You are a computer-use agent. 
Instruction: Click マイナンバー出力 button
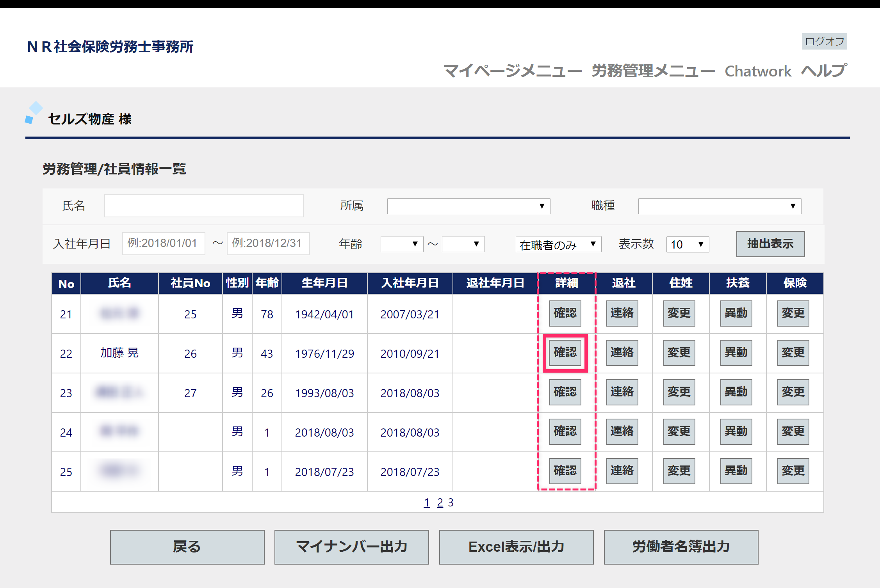pyautogui.click(x=351, y=547)
